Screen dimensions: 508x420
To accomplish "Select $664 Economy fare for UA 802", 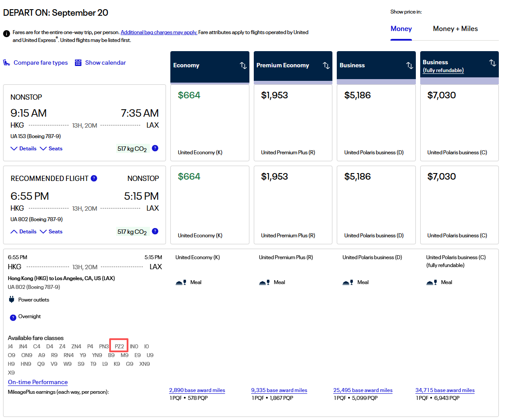I will (210, 205).
